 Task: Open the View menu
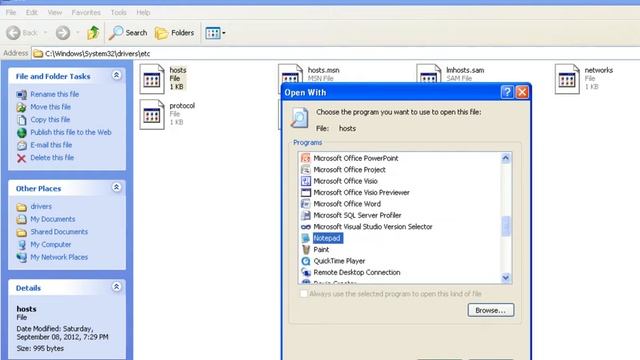[x=55, y=13]
